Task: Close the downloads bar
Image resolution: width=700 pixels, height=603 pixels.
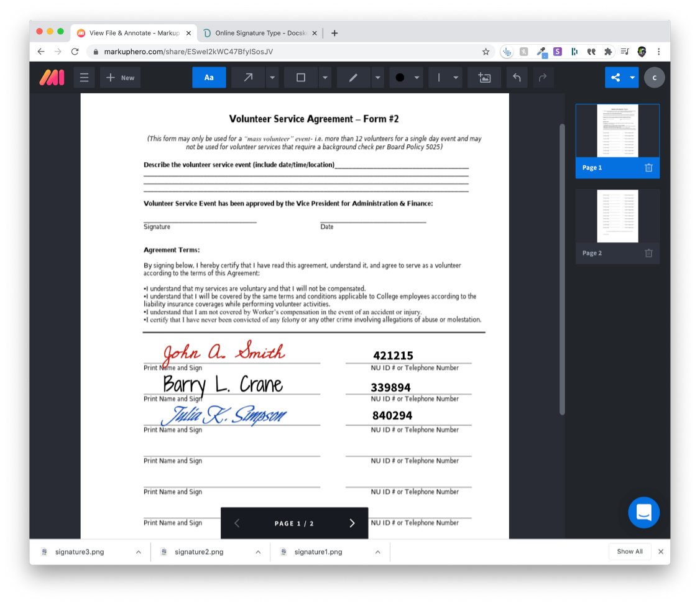Action: coord(661,551)
